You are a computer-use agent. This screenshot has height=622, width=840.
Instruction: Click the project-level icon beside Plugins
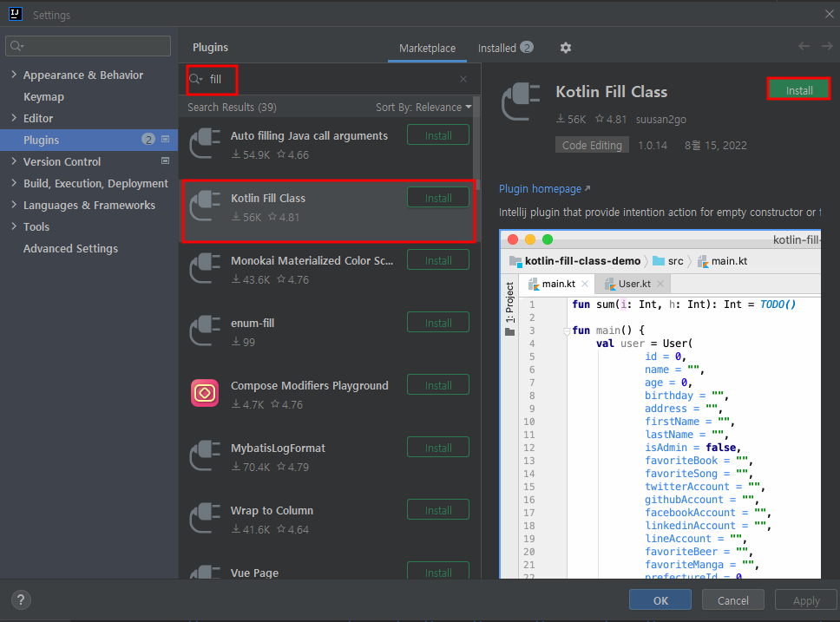[166, 140]
